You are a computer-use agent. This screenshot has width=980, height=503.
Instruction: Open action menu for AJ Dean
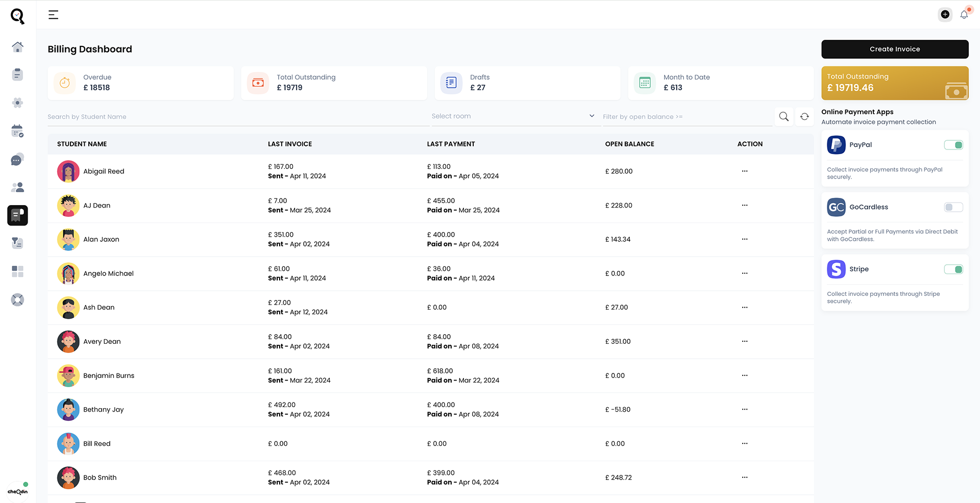pyautogui.click(x=745, y=206)
